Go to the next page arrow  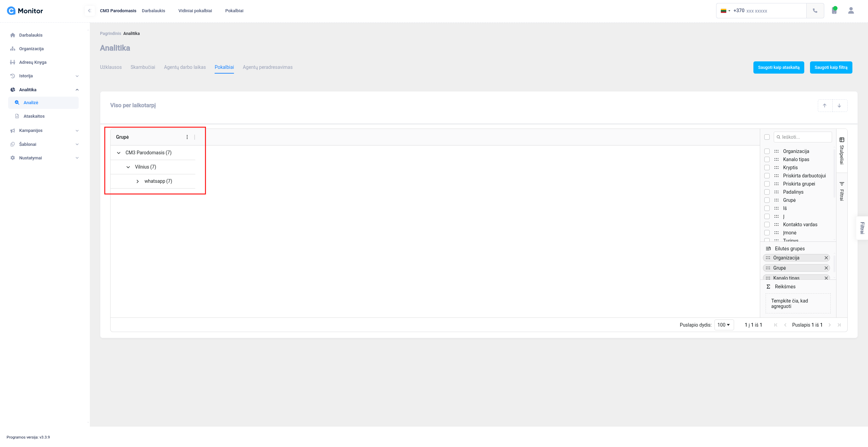click(x=830, y=325)
